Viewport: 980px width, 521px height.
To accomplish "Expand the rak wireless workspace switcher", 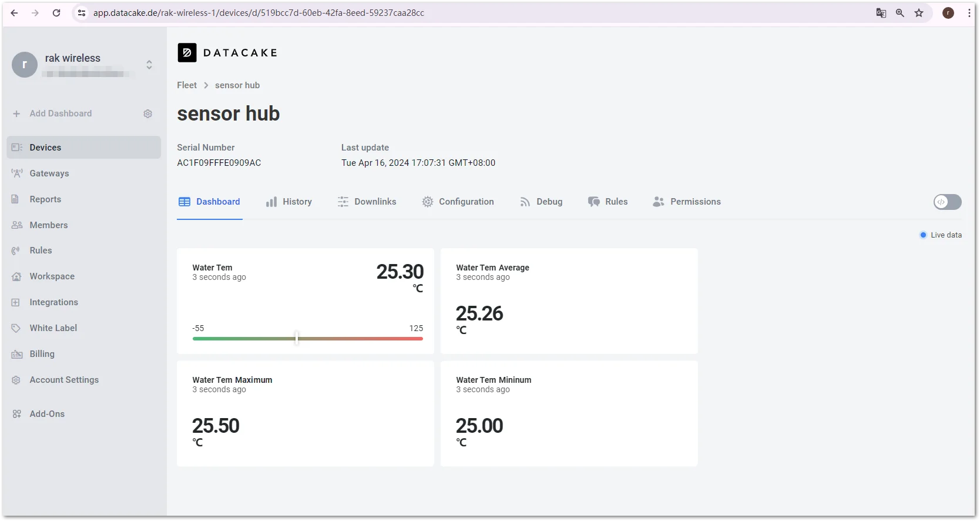I will (x=149, y=65).
